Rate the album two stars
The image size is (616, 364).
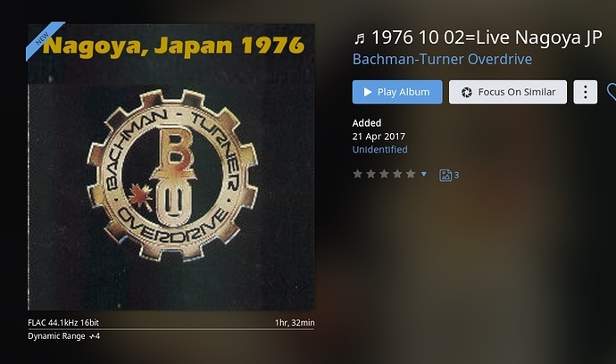click(370, 174)
